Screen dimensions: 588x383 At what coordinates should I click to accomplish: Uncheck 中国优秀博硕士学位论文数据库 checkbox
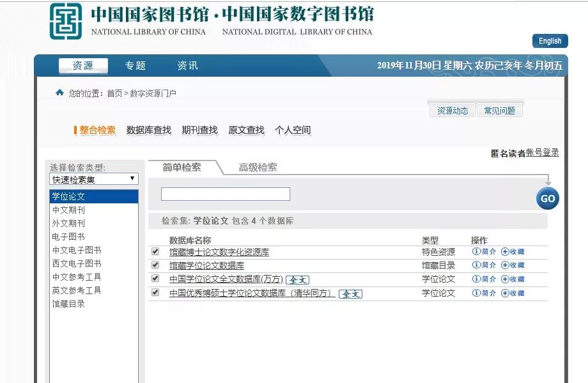[x=155, y=292]
